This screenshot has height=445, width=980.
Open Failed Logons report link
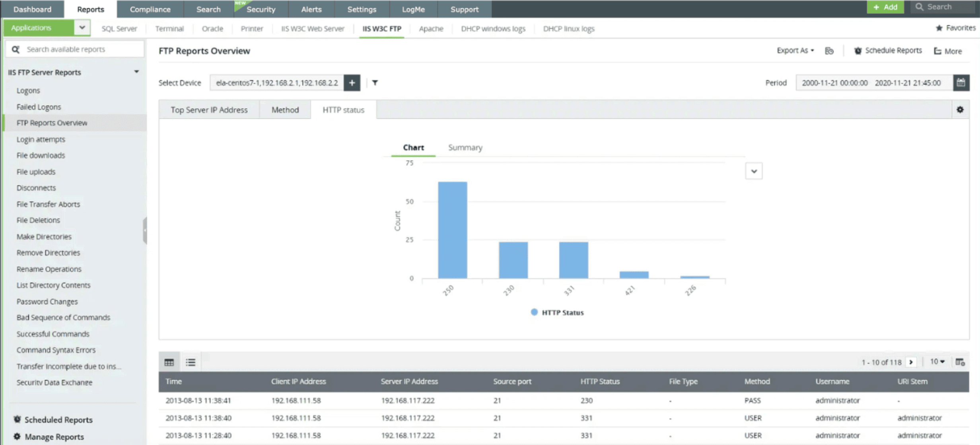(39, 107)
